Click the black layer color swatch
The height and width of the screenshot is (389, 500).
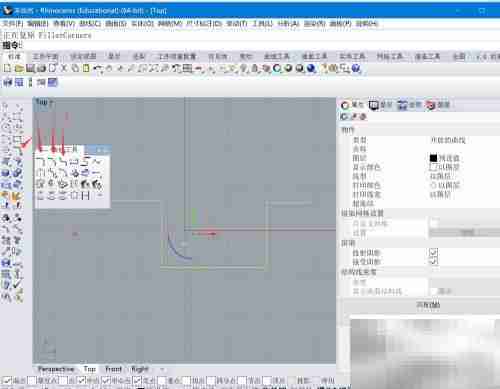tap(433, 158)
